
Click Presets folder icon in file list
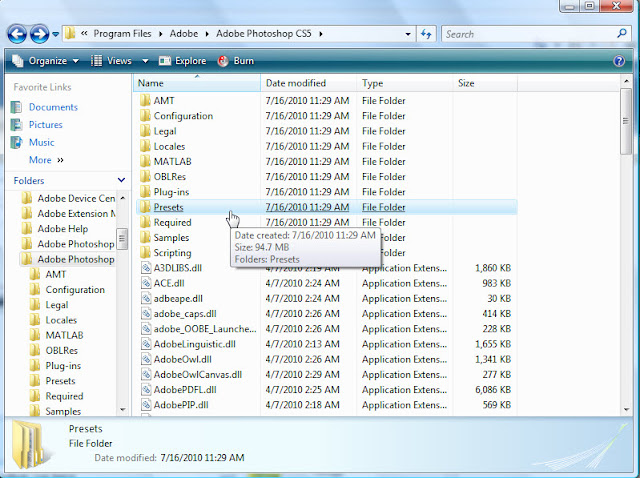click(x=145, y=207)
